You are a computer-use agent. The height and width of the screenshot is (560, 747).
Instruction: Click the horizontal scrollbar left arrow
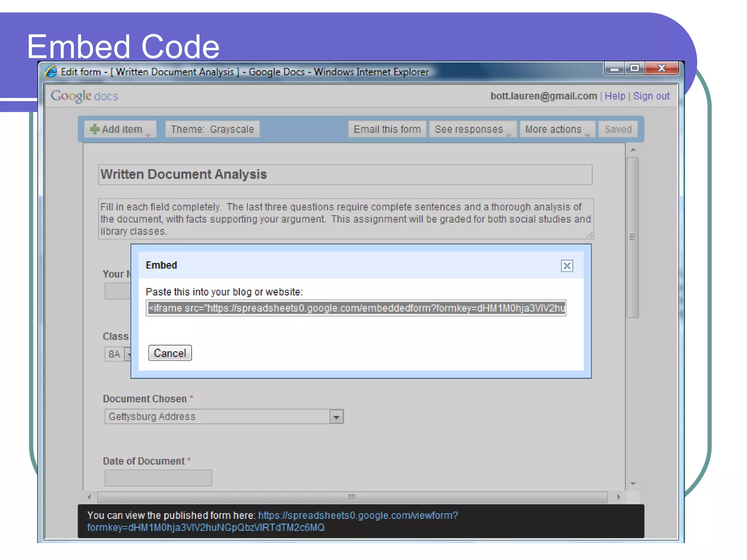[89, 497]
